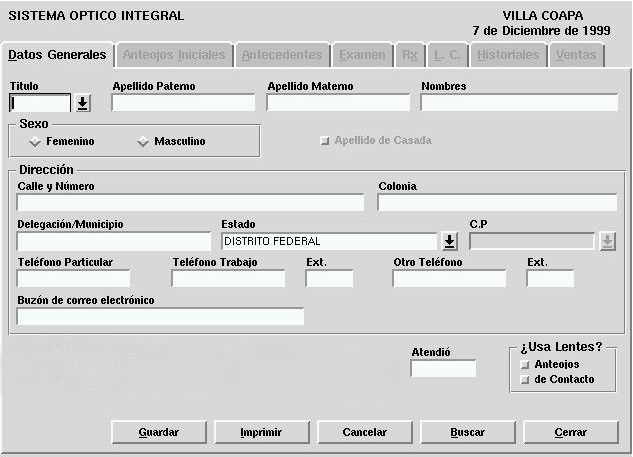
Task: Switch to the Datos Generales tab
Action: click(57, 55)
